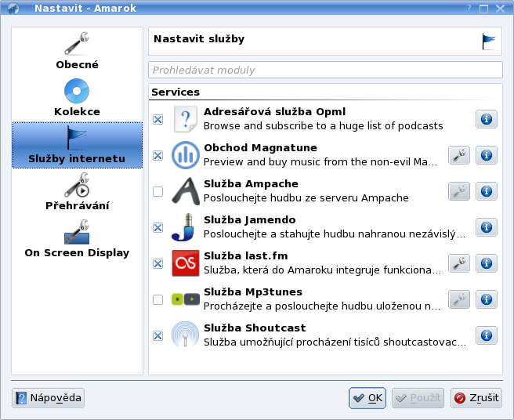Image resolution: width=514 pixels, height=420 pixels.
Task: Click the title bar question mark help button
Action: 469,8
